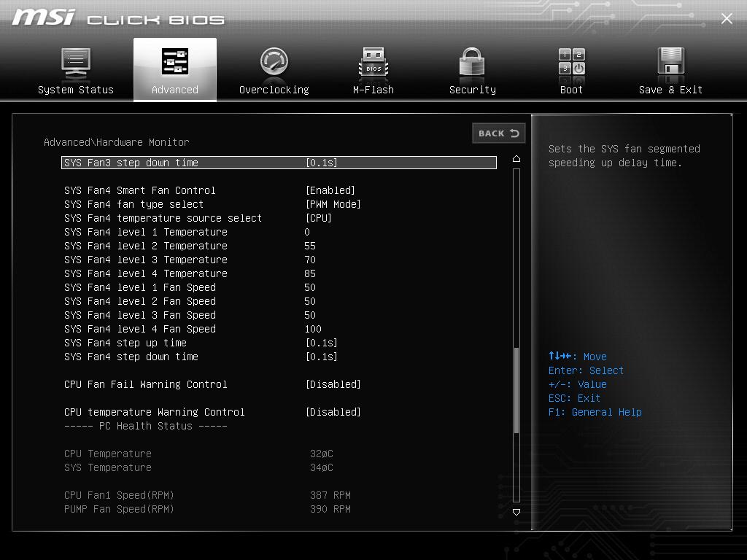Open SYS Fan4 fan type PWM Mode dropdown
Image resolution: width=747 pixels, height=560 pixels.
coord(333,204)
